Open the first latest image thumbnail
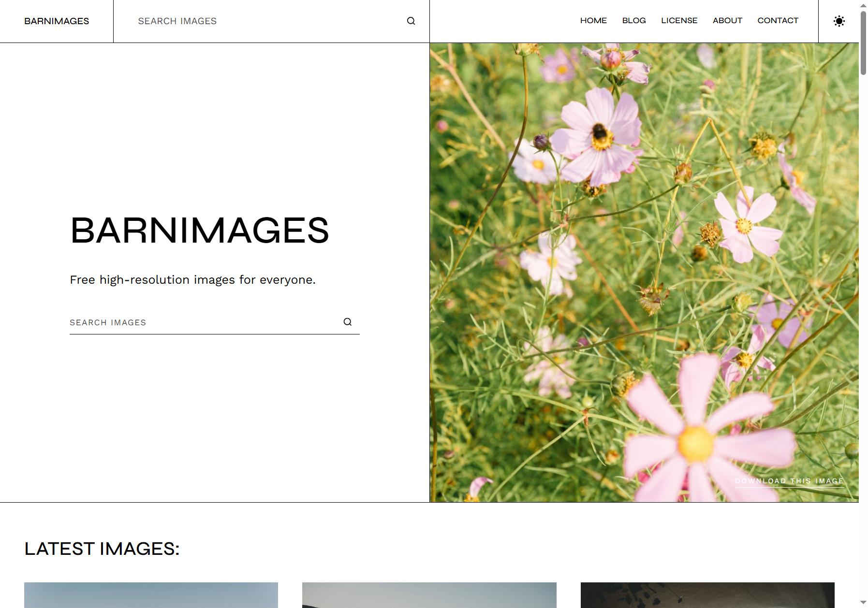Screen dimensions: 868x608 click(151, 595)
